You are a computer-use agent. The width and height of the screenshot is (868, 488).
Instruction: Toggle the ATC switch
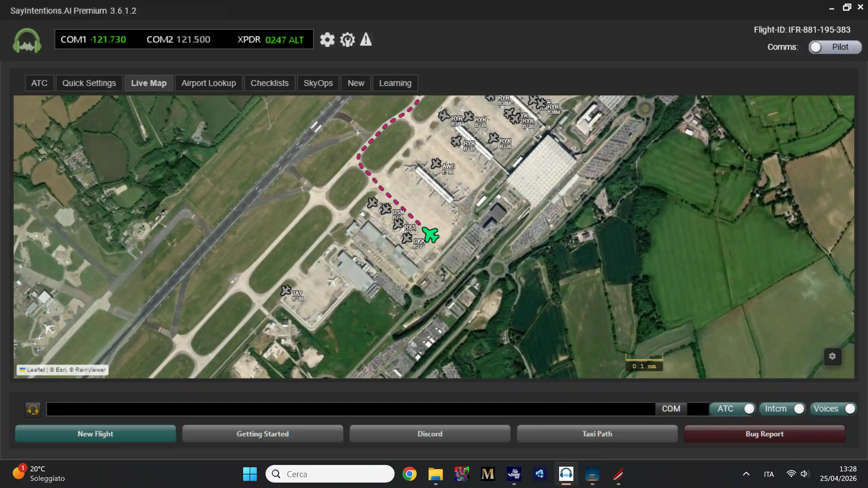[x=732, y=409]
